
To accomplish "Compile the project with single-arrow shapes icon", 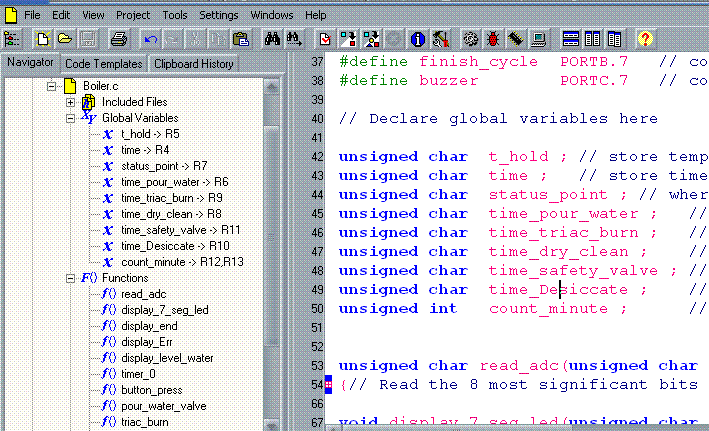I will (348, 39).
